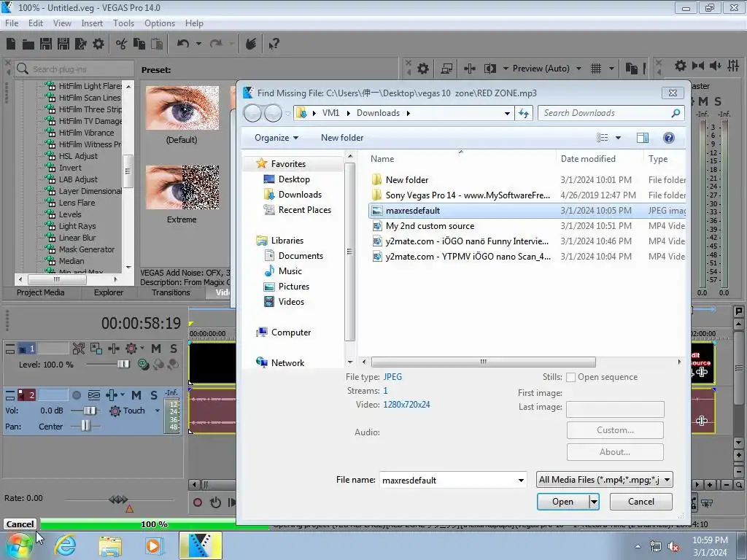Viewport: 747px width, 560px height.
Task: Open Video Preview properties gear icon
Action: click(x=423, y=69)
